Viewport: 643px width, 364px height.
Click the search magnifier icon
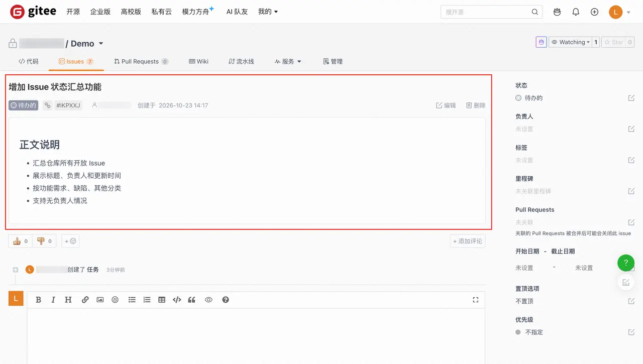point(535,12)
